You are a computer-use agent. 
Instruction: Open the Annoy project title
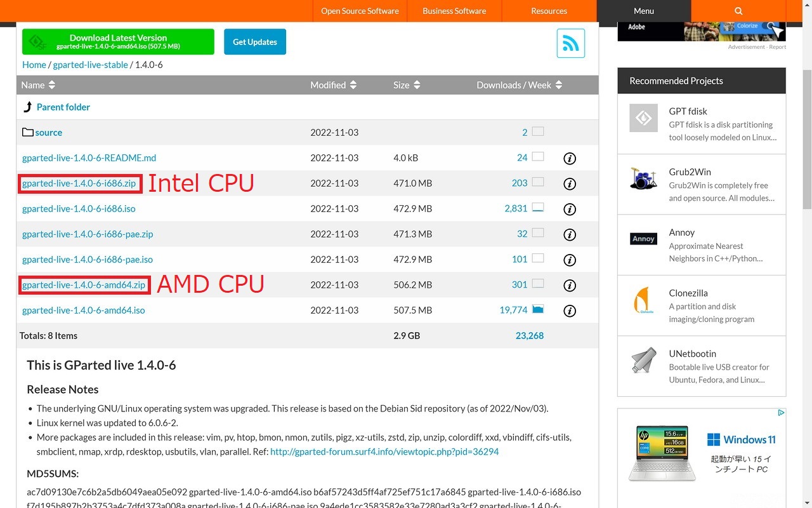pyautogui.click(x=682, y=232)
